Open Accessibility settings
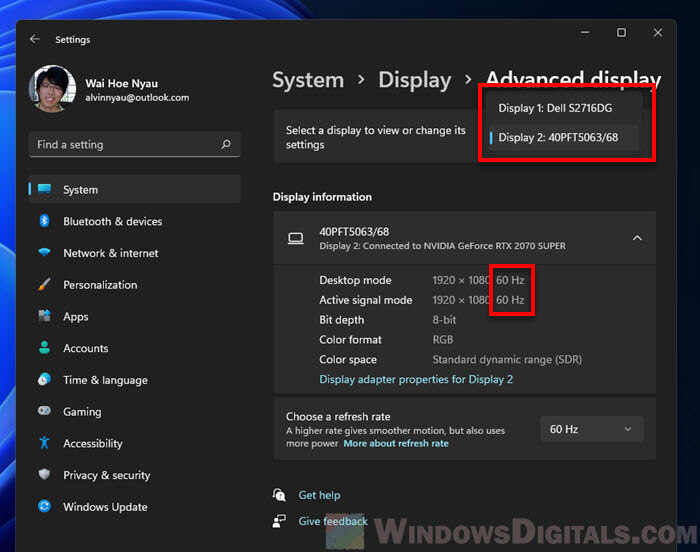The height and width of the screenshot is (552, 700). (134, 443)
